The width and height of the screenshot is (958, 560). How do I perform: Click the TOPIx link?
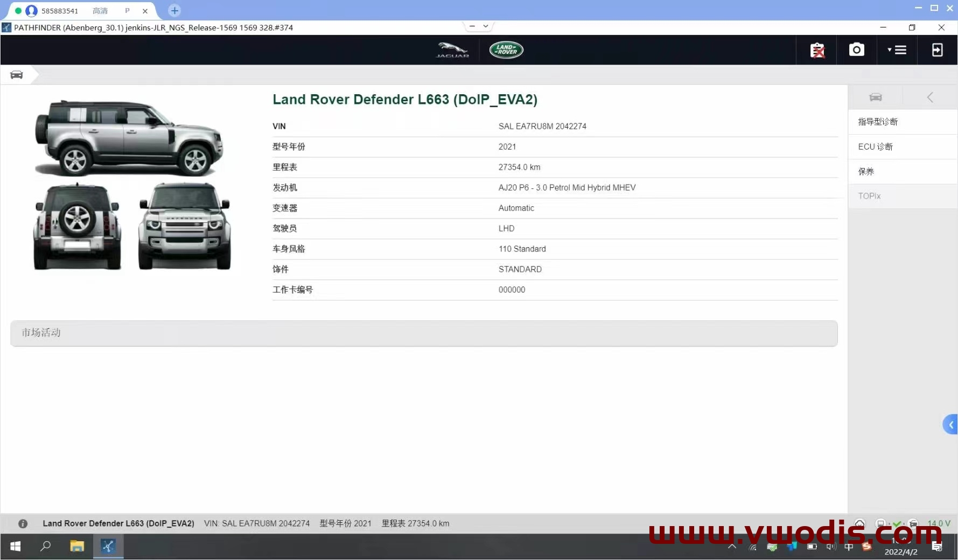pyautogui.click(x=869, y=196)
